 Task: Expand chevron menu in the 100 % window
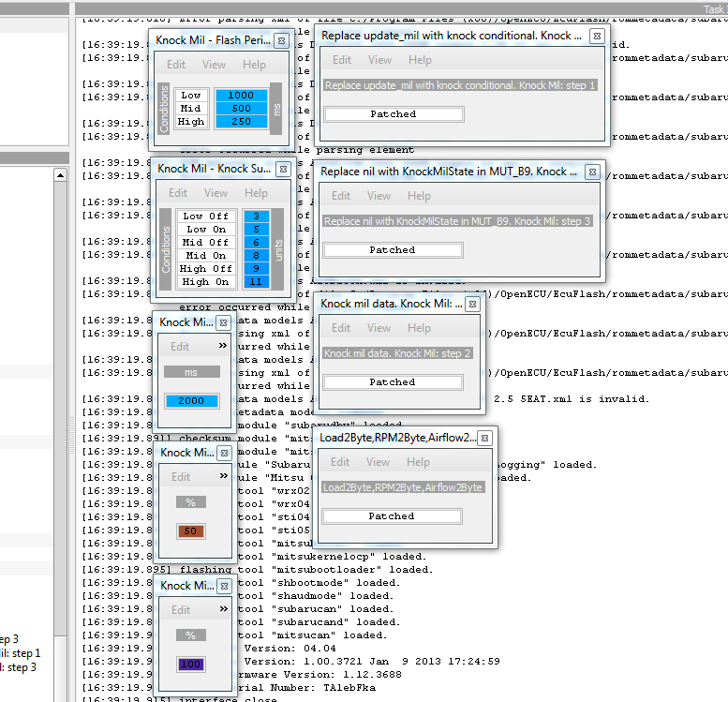[x=223, y=609]
